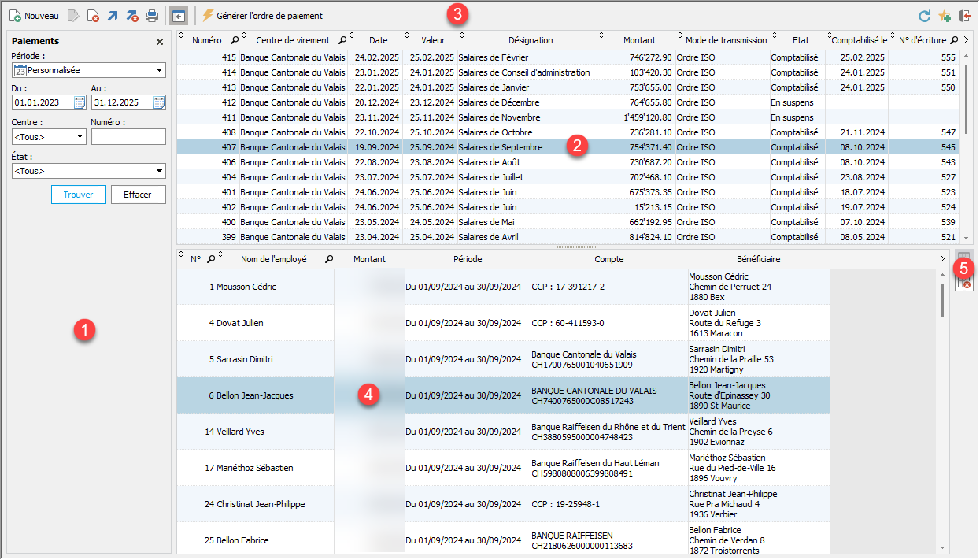Add to favorites with the star icon
Viewport: 980px width, 560px height.
[x=945, y=16]
